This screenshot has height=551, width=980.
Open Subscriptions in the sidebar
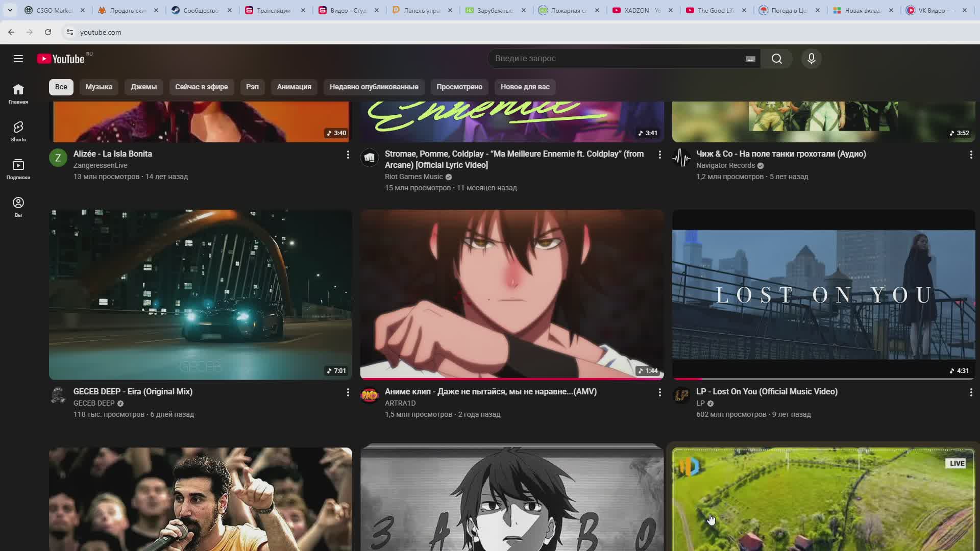point(18,169)
